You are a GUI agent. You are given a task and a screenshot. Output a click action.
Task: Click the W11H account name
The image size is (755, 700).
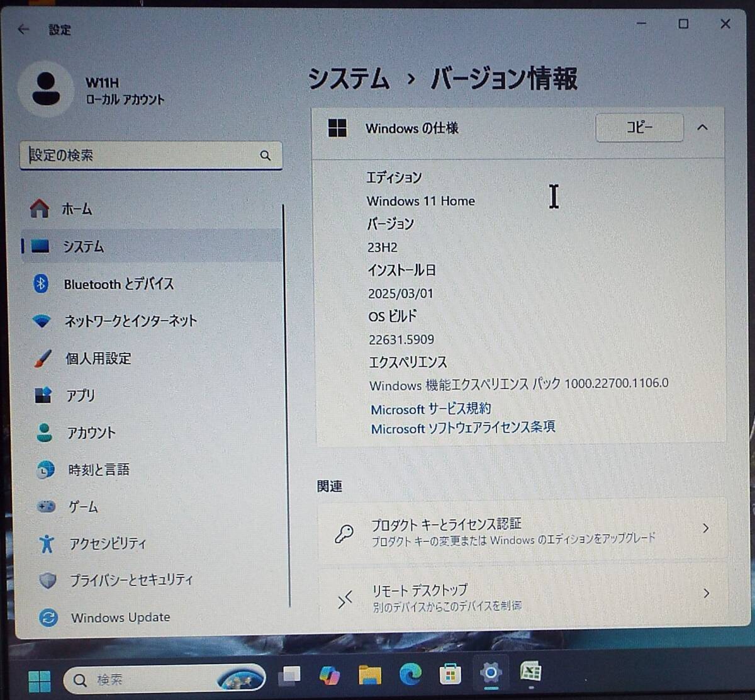click(x=102, y=82)
